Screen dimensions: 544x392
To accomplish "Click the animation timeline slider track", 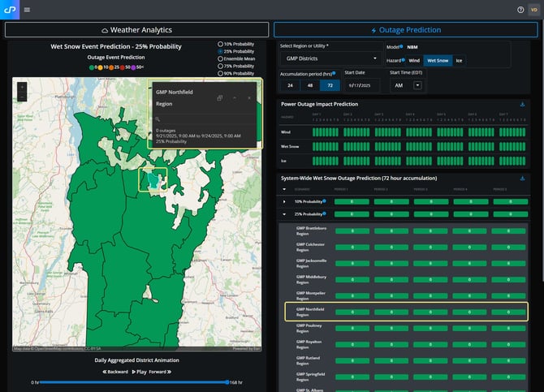I will pos(134,381).
